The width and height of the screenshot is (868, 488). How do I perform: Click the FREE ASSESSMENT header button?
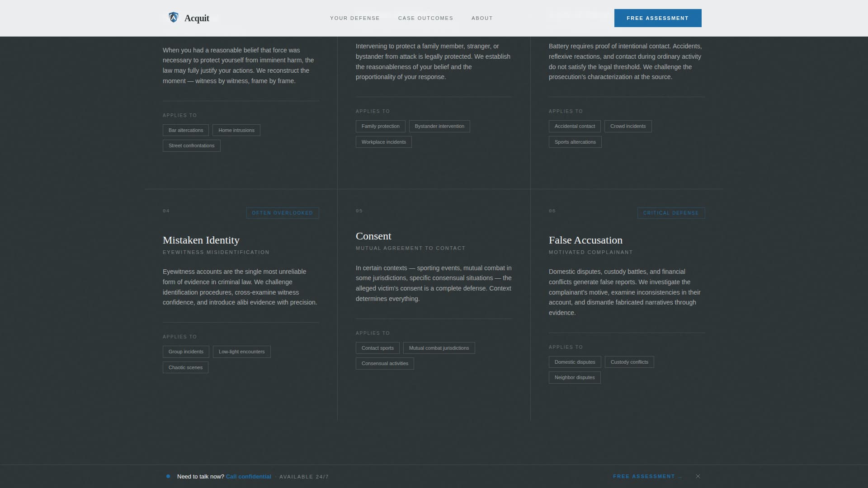tap(658, 18)
